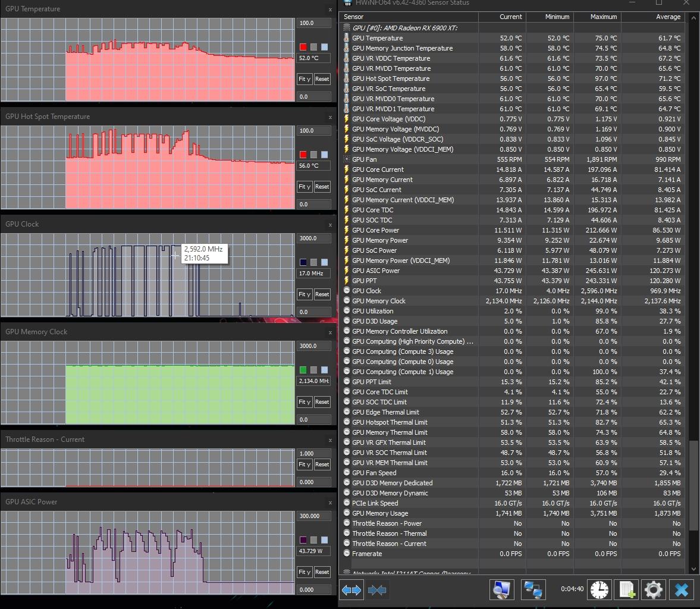Click the Average column header
This screenshot has height=609, width=700.
pyautogui.click(x=653, y=17)
